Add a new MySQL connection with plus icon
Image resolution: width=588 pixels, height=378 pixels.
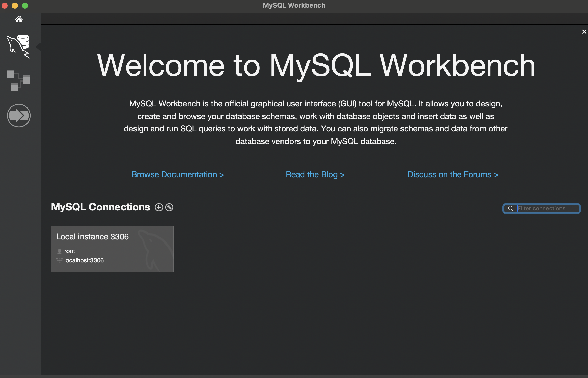coord(159,207)
